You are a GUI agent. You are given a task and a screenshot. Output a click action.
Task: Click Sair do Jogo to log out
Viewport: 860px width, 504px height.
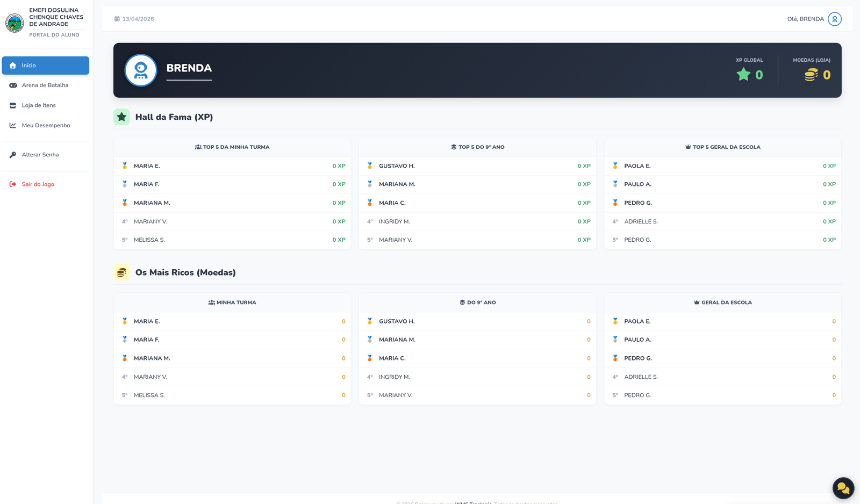(x=38, y=184)
